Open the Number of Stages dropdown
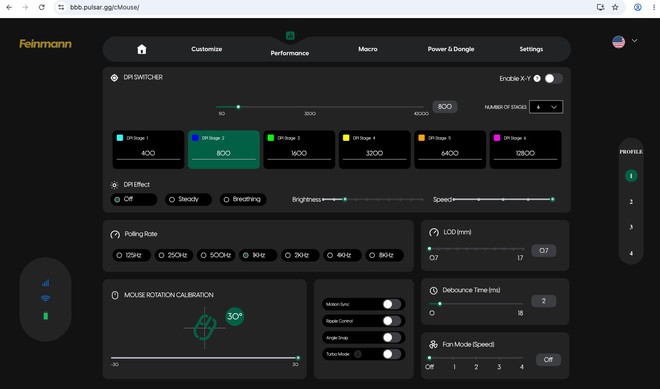 click(546, 107)
